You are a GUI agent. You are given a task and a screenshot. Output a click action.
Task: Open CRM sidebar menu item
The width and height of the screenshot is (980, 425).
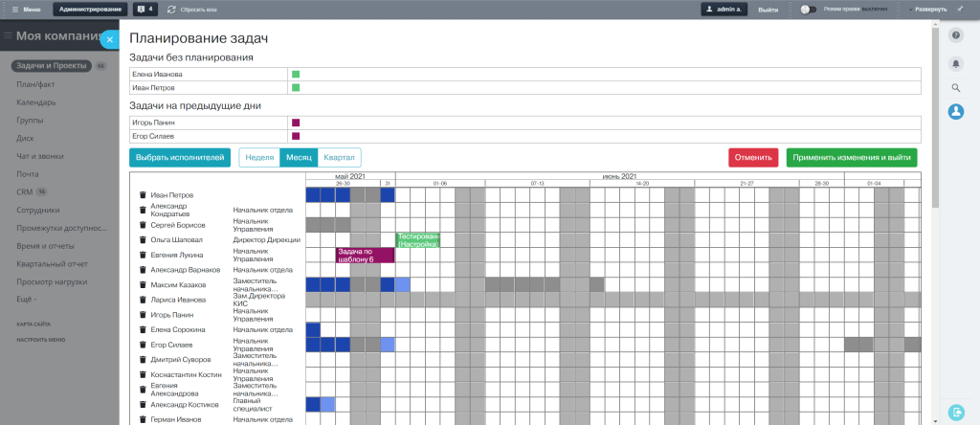point(24,191)
